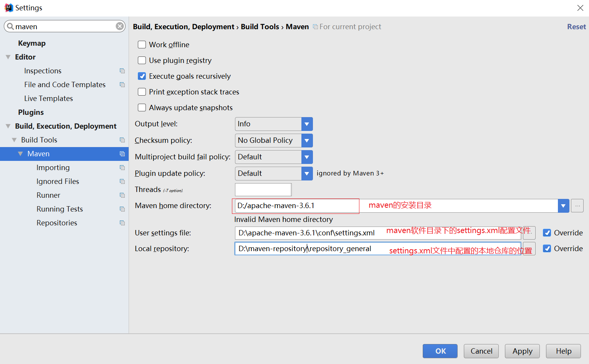
Task: Click the Build Tools breadcrumb
Action: (x=260, y=26)
